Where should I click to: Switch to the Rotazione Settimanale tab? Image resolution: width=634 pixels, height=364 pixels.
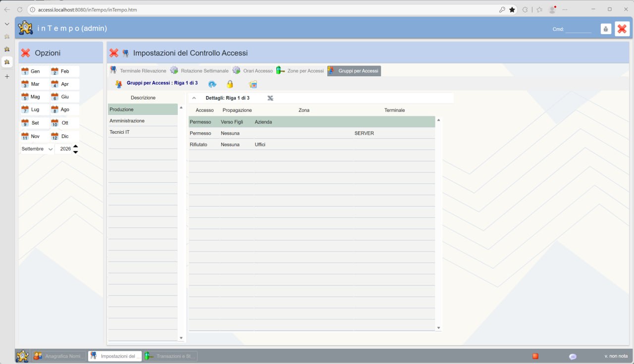click(200, 71)
